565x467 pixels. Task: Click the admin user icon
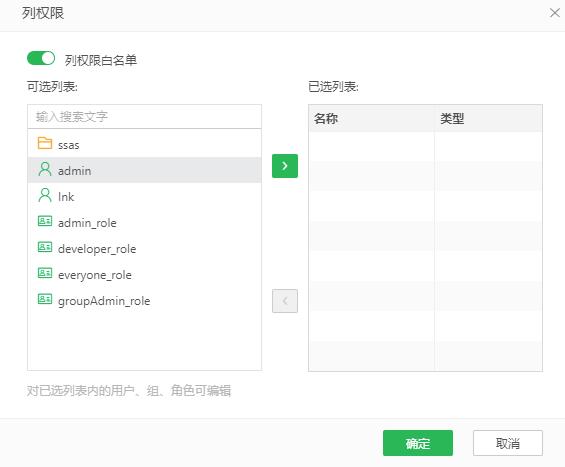point(45,169)
